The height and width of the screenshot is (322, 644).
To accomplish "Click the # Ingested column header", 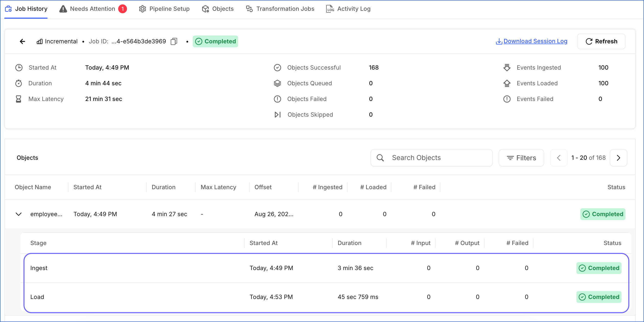I will pos(327,187).
